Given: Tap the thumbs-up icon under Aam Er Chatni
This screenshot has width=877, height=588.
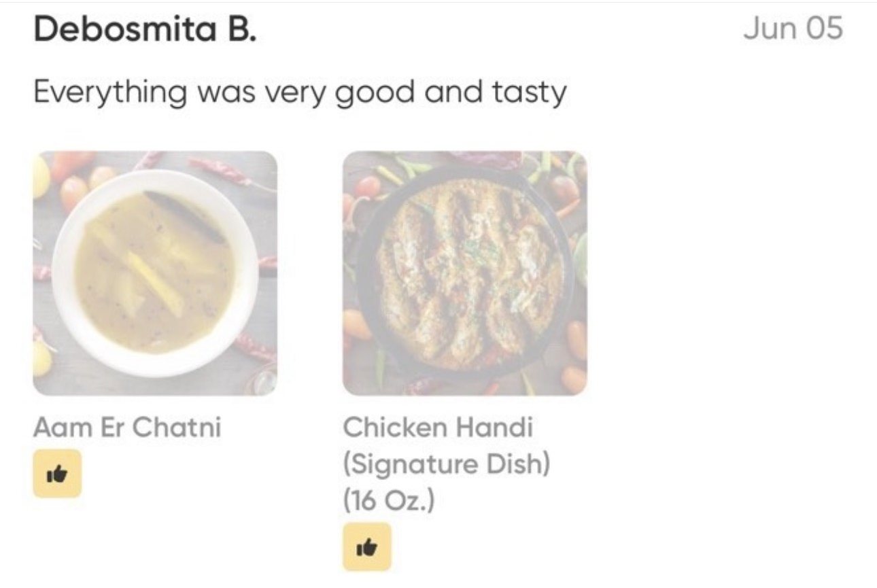Looking at the screenshot, I should pyautogui.click(x=57, y=473).
